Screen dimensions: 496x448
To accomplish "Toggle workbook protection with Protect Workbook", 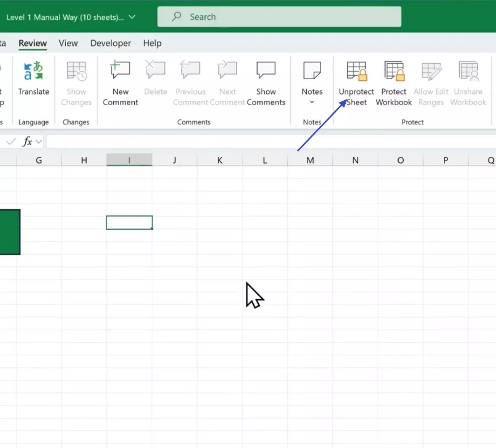I will point(394,82).
